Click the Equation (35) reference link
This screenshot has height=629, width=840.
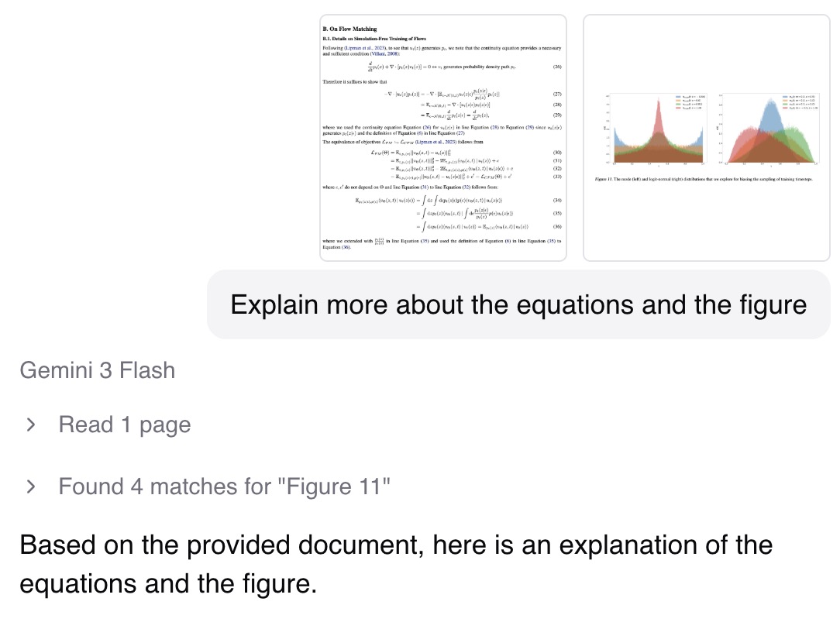(424, 240)
